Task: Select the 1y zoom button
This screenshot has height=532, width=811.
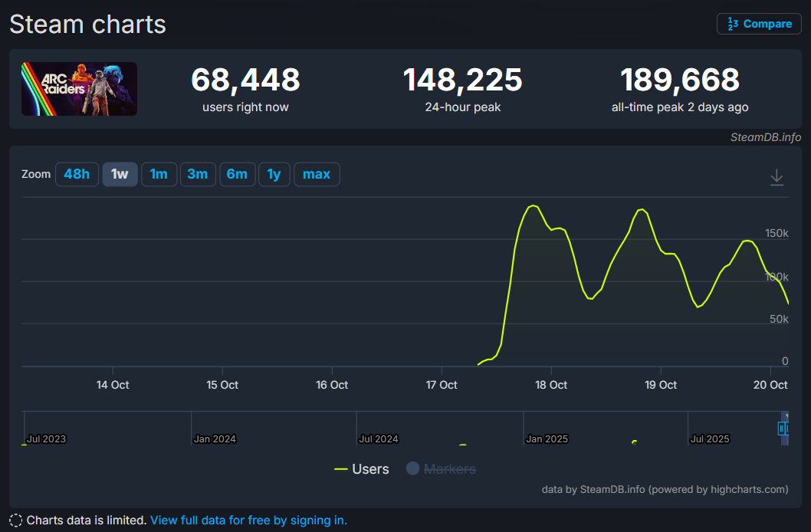Action: pos(274,174)
